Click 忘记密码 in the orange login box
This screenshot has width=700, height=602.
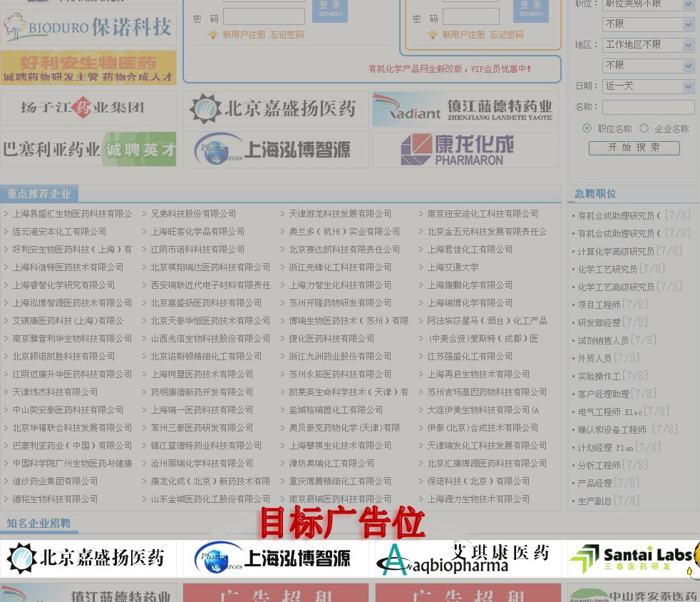click(x=506, y=35)
